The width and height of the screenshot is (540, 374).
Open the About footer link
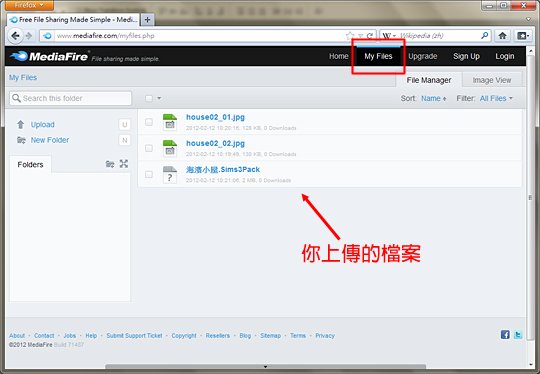click(17, 335)
